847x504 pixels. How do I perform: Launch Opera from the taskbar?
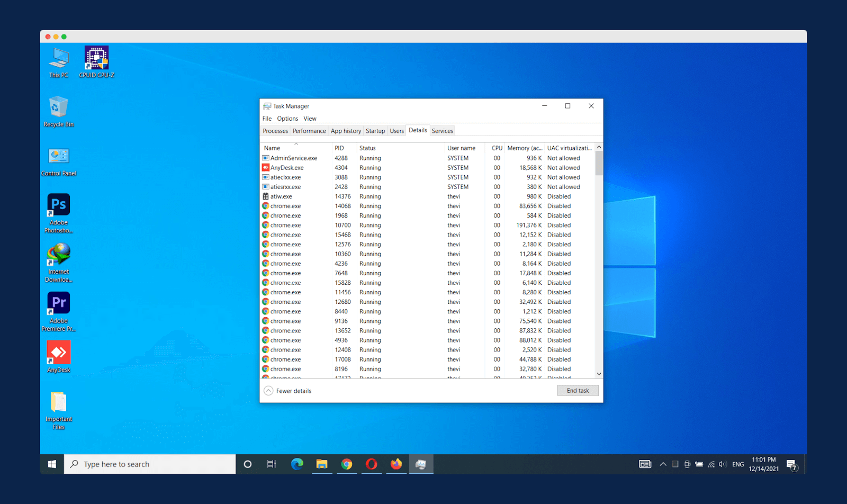pyautogui.click(x=372, y=464)
